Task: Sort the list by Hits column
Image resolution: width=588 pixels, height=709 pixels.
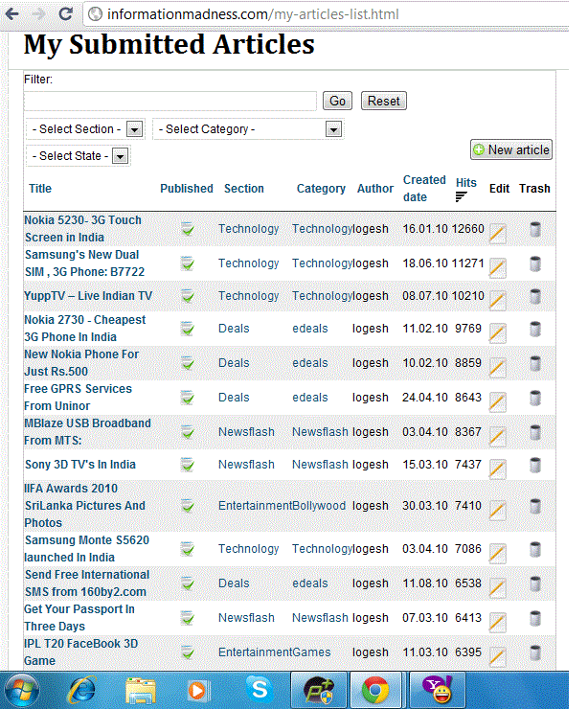Action: [x=465, y=182]
